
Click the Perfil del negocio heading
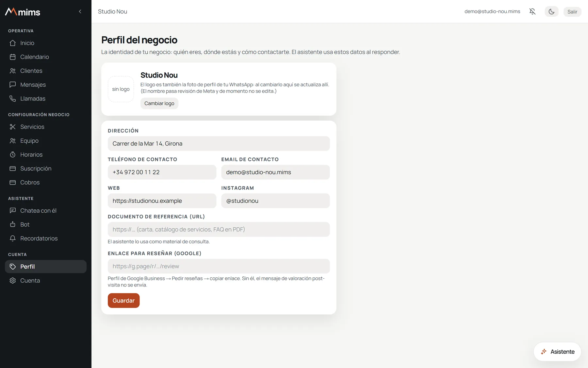139,40
